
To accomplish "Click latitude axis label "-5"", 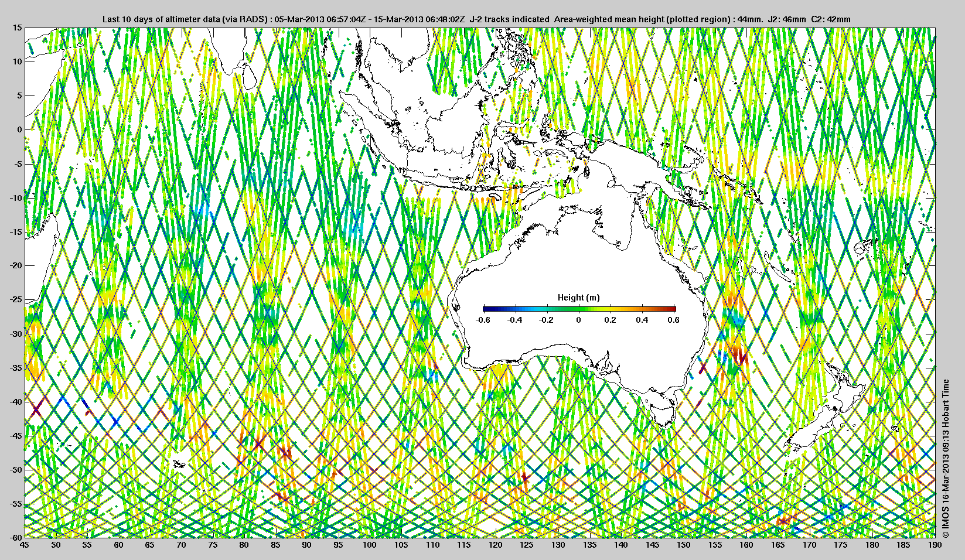I will [18, 163].
